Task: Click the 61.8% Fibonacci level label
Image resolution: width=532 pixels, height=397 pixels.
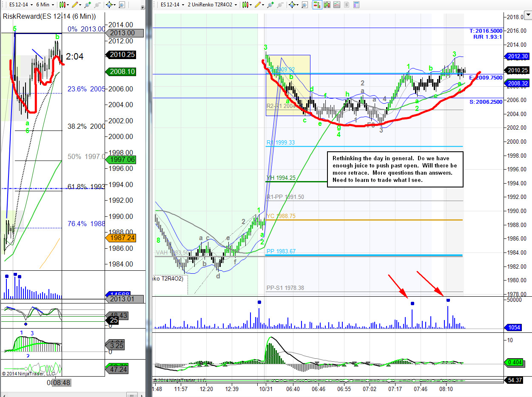Action: coord(86,187)
